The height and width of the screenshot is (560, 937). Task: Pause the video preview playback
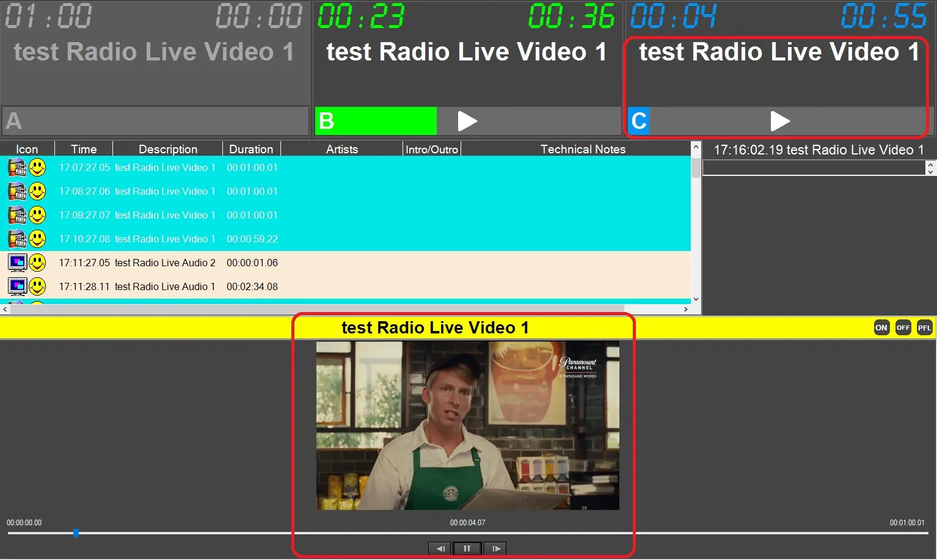pyautogui.click(x=467, y=548)
